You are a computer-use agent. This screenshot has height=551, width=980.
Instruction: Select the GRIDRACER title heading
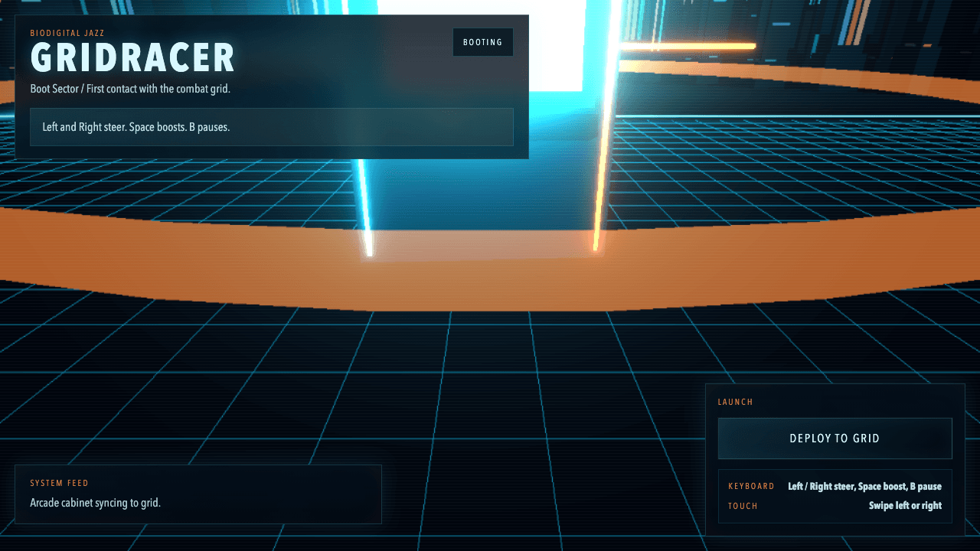[132, 58]
